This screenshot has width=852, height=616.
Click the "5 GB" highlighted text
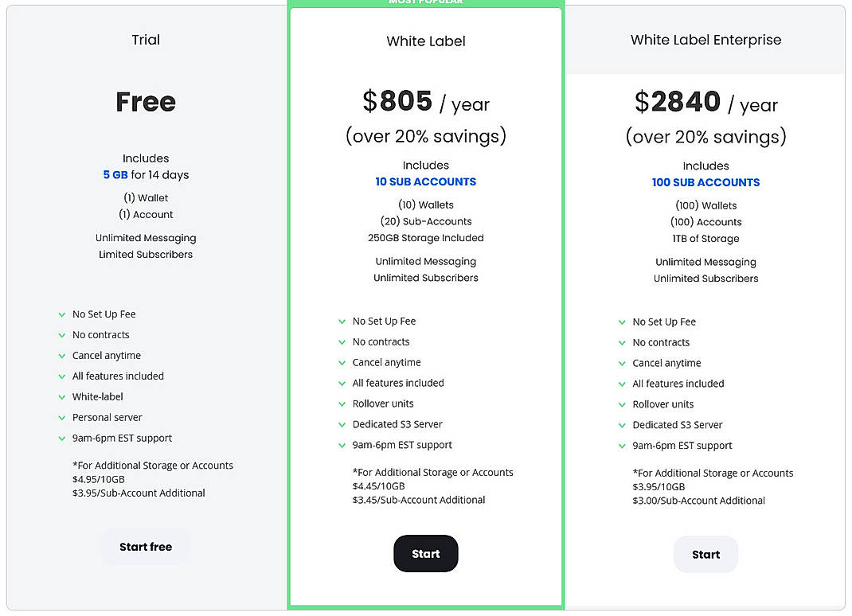(116, 174)
